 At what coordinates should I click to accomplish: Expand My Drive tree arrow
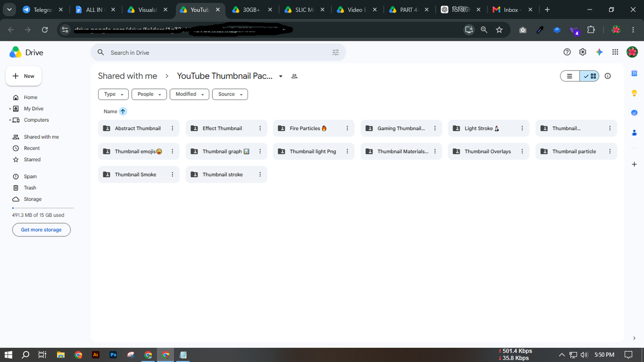click(x=10, y=109)
